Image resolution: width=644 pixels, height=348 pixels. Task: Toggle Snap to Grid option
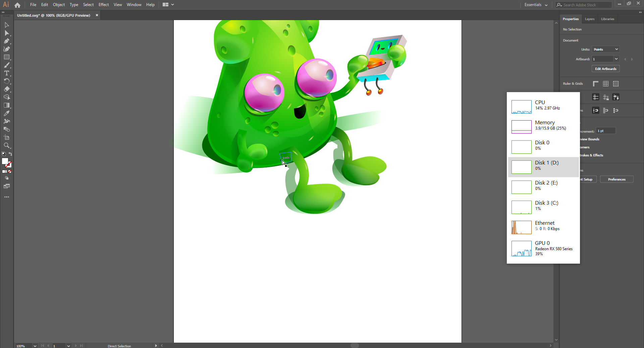pos(606,110)
